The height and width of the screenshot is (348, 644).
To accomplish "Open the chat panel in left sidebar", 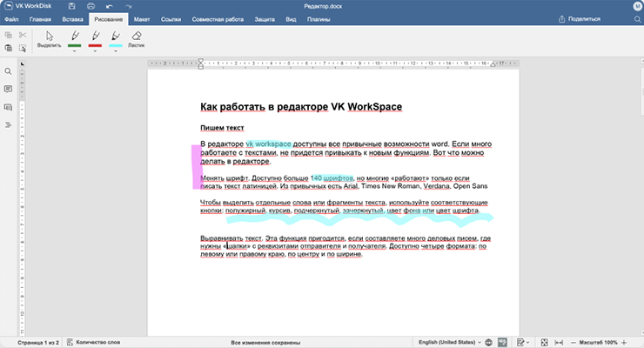I will tap(8, 107).
